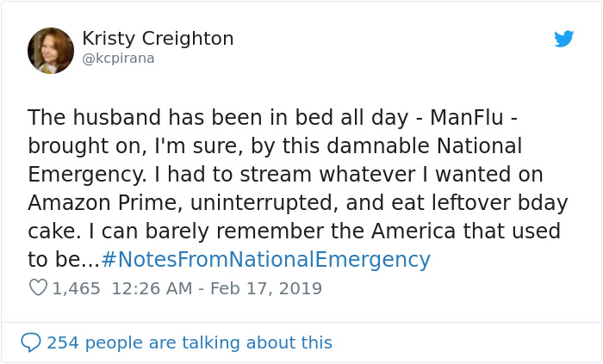Click the 1,465 likes count
The image size is (603, 364).
77,288
